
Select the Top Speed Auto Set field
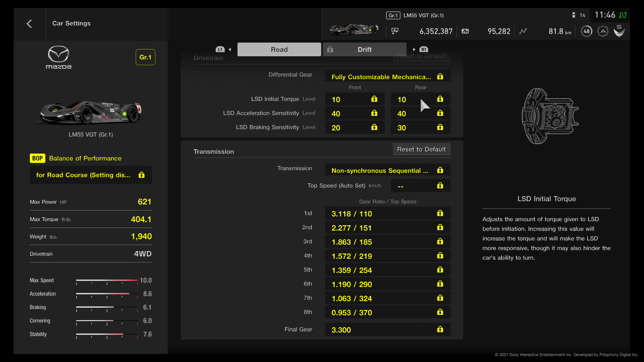(420, 186)
